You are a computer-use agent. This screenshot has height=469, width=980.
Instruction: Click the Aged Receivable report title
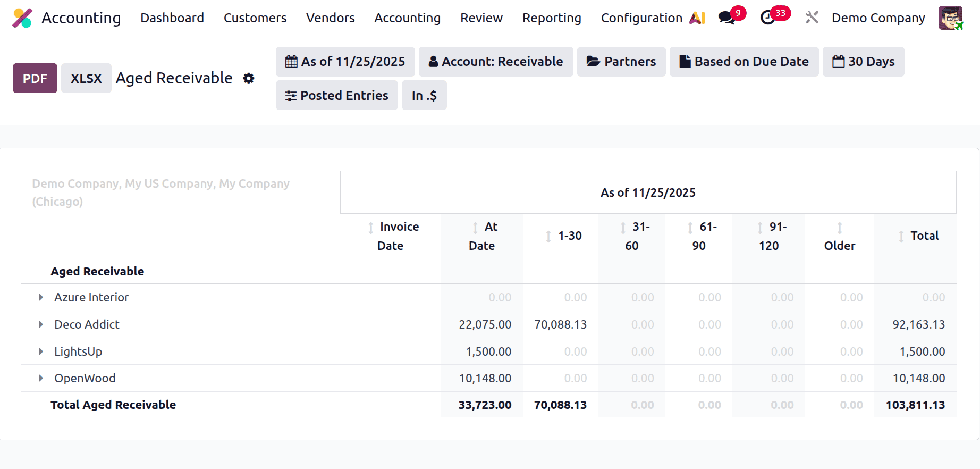[174, 78]
